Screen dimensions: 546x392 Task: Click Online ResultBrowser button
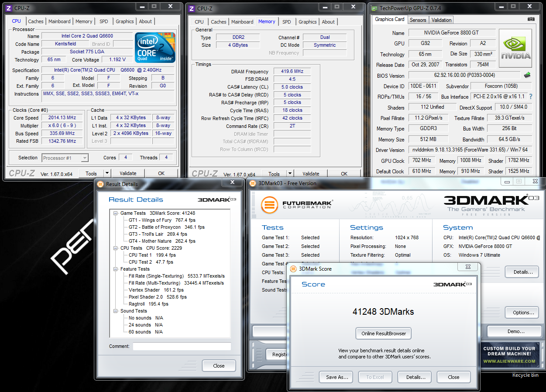pos(384,334)
